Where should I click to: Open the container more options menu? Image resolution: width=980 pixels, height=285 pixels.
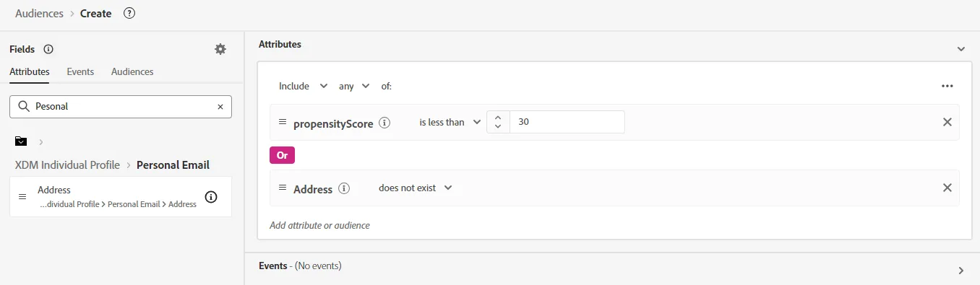click(947, 86)
